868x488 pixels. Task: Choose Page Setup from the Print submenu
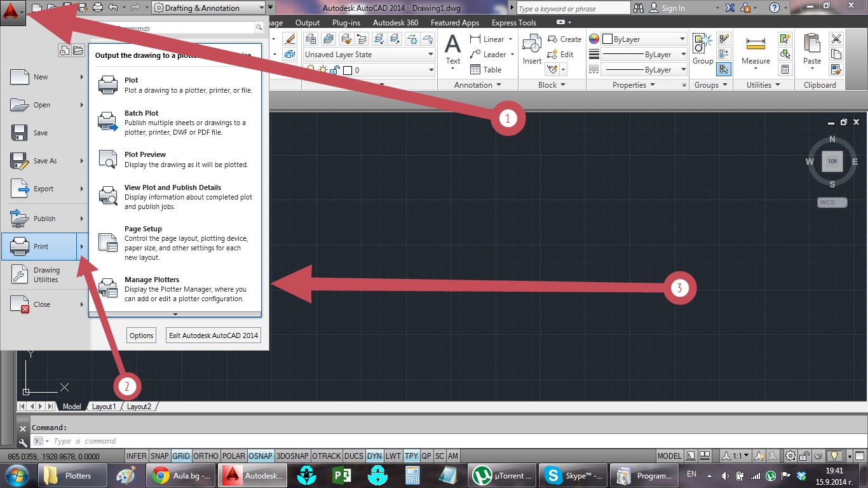(175, 243)
